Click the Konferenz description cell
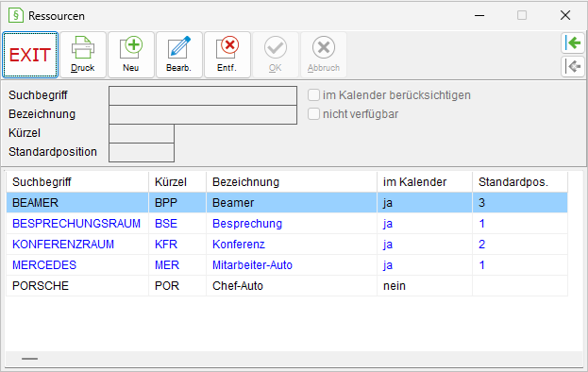 292,245
